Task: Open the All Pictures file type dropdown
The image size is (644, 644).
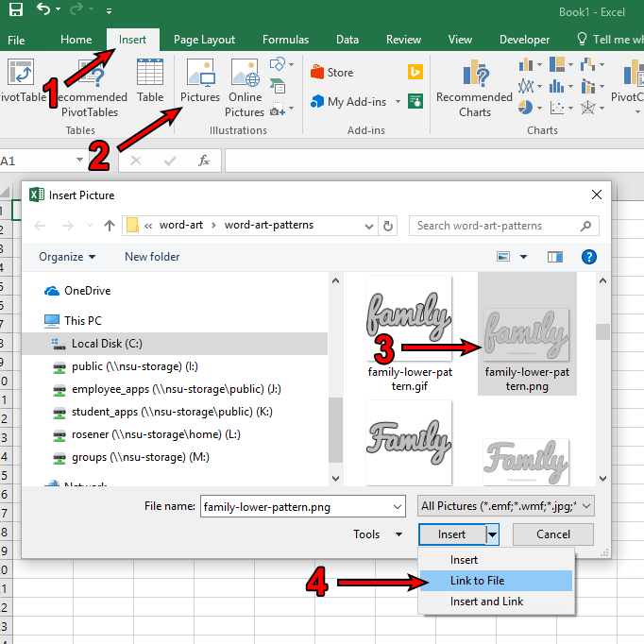Action: point(505,506)
